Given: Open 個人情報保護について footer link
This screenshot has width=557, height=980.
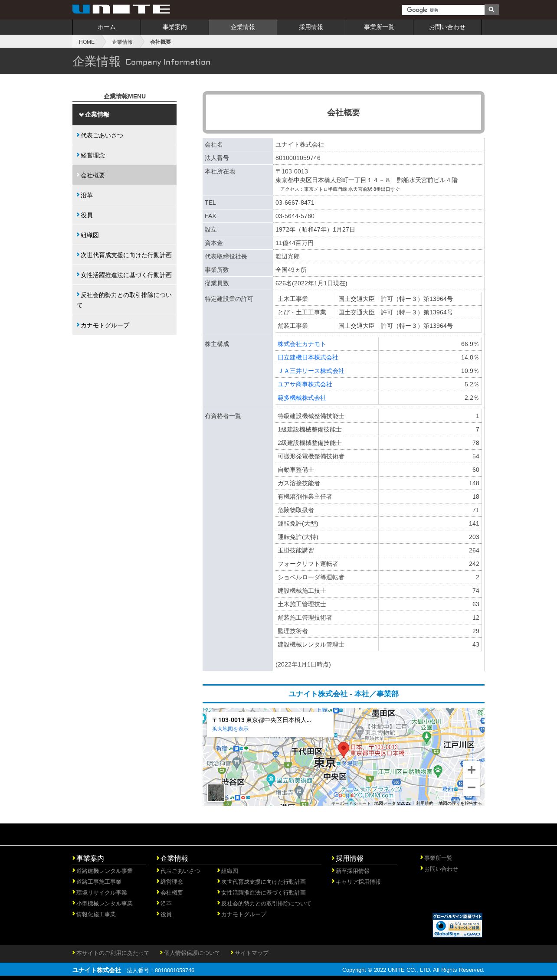Looking at the screenshot, I should pyautogui.click(x=192, y=953).
